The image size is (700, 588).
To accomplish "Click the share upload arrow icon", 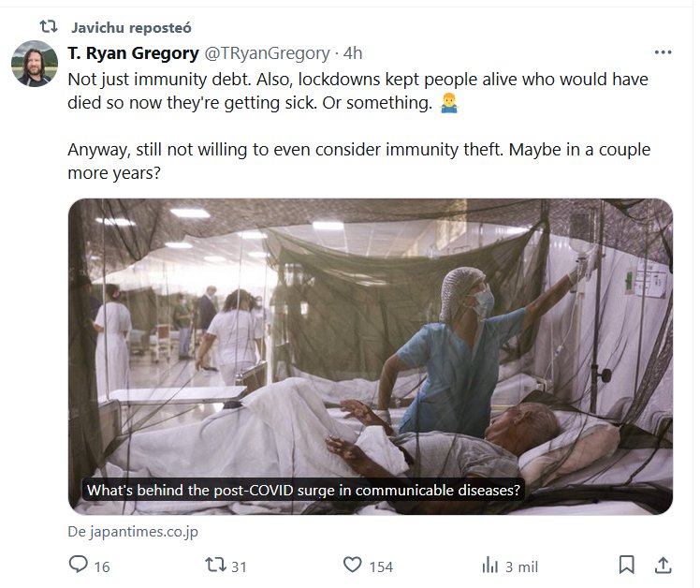I will pyautogui.click(x=663, y=565).
